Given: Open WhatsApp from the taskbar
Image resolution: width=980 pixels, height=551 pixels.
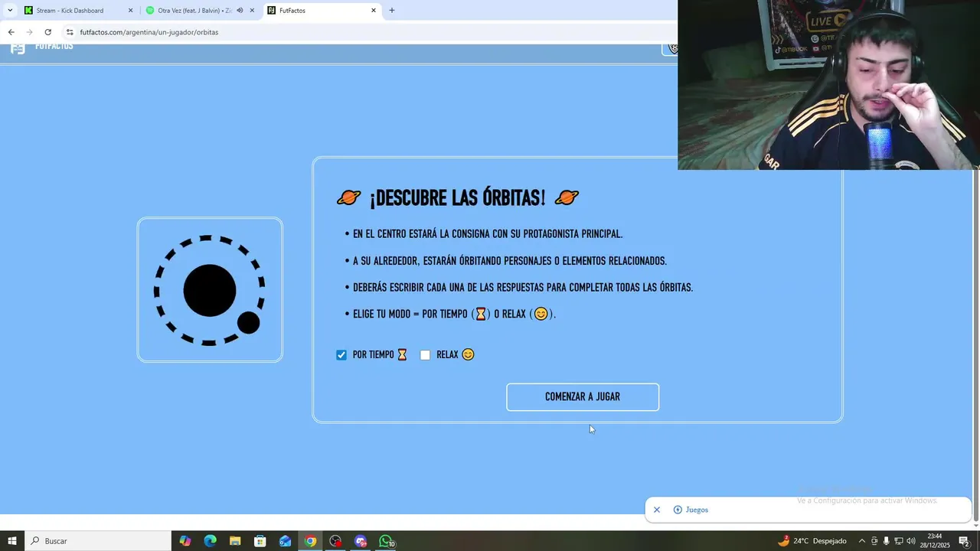Looking at the screenshot, I should 386,541.
